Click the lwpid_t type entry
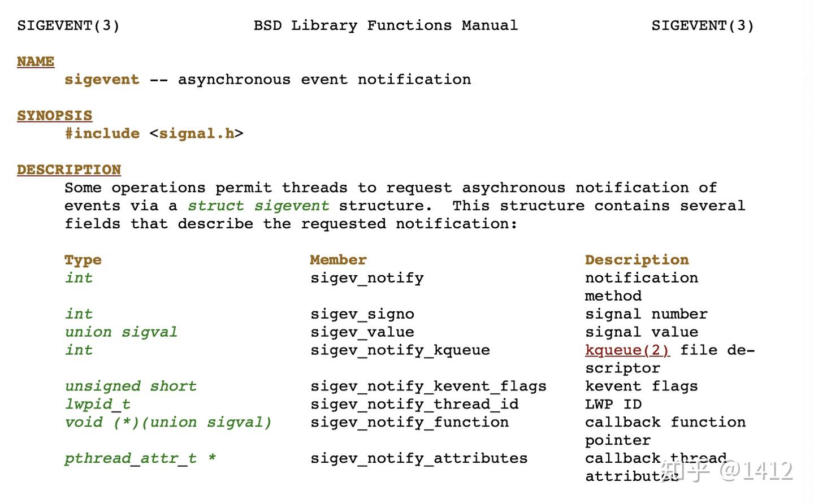Viewport: 814px width, 504px height. 97,405
